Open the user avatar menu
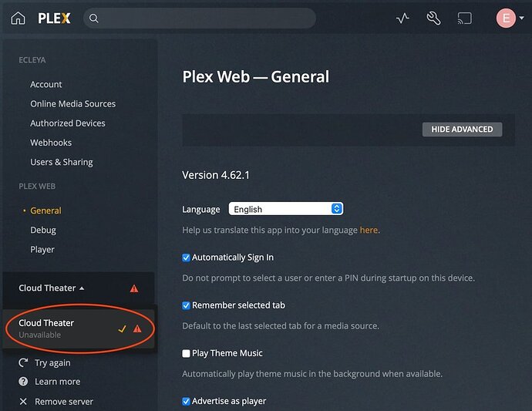Screen dimensions: 532x411 [506, 19]
